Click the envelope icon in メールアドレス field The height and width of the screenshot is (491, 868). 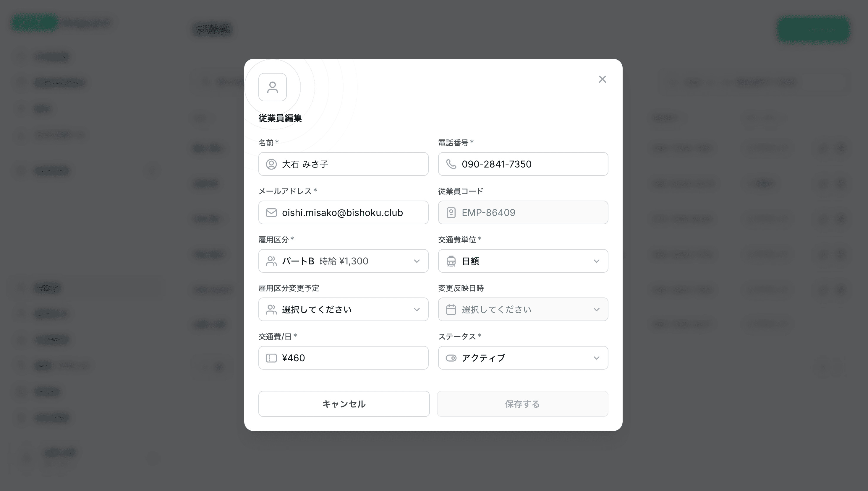pos(271,213)
